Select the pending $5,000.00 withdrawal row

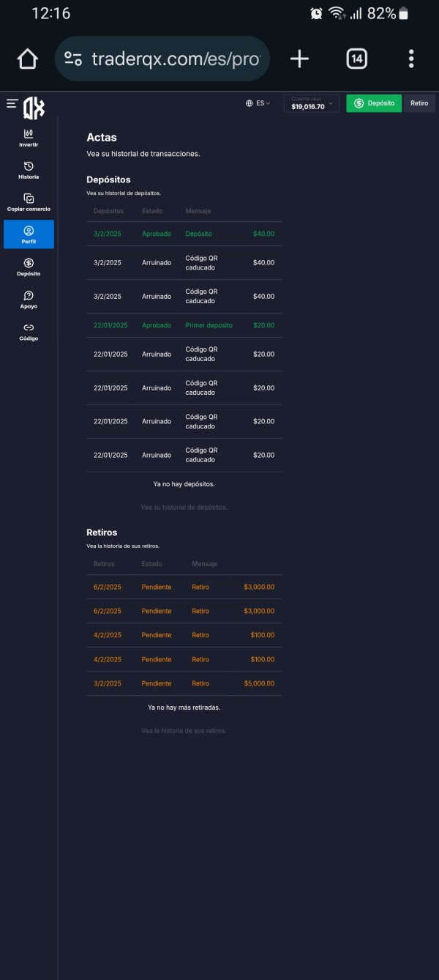[x=184, y=683]
